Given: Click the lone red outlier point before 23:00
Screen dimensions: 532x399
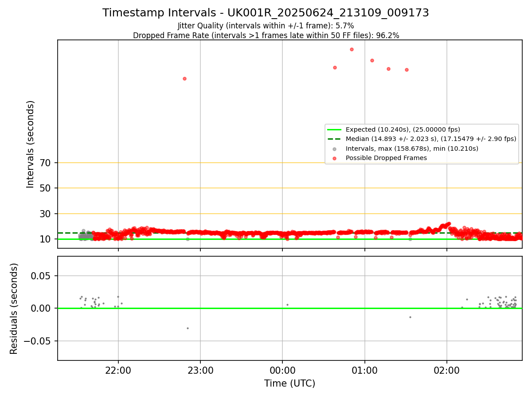Looking at the screenshot, I should (184, 78).
